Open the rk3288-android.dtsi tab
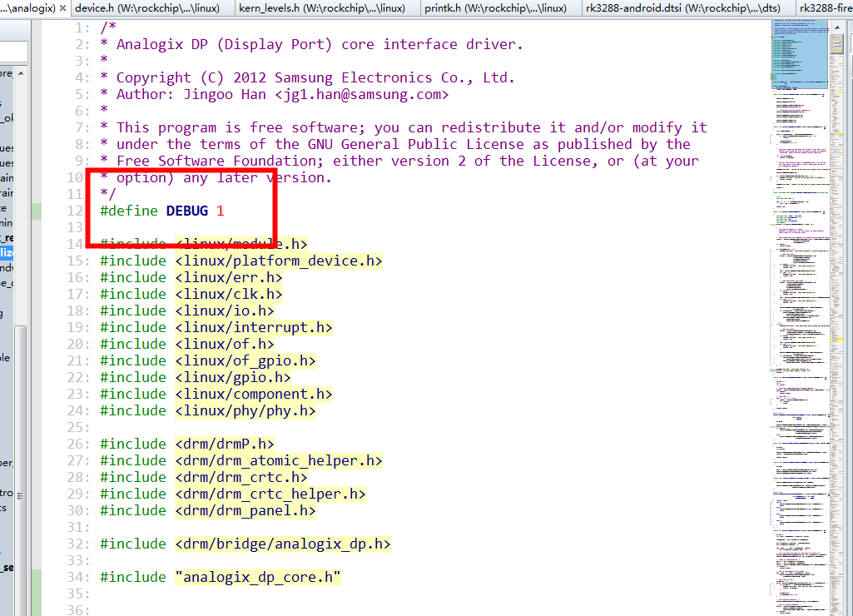This screenshot has width=853, height=616. point(683,8)
